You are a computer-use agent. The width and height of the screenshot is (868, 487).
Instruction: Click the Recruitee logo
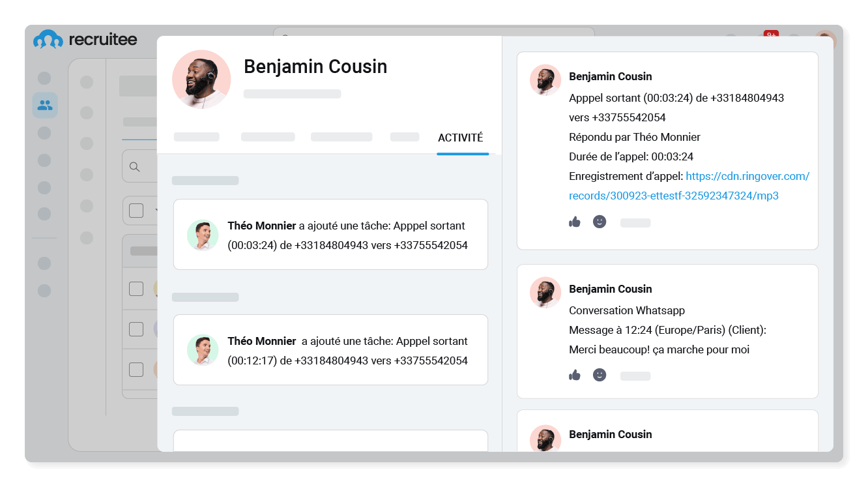coord(85,40)
